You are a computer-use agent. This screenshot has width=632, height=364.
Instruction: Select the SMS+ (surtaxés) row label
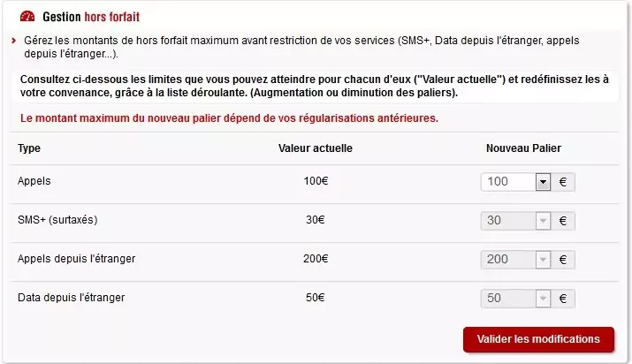coord(57,220)
